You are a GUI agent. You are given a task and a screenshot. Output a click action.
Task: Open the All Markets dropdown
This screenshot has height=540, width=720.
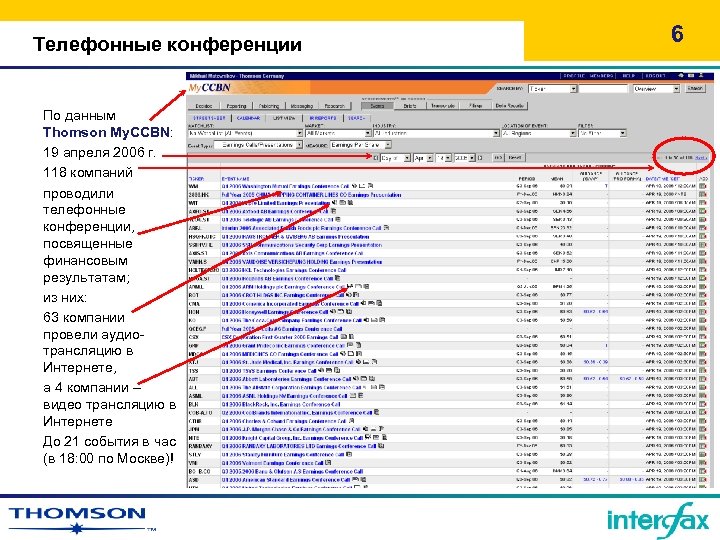[338, 133]
